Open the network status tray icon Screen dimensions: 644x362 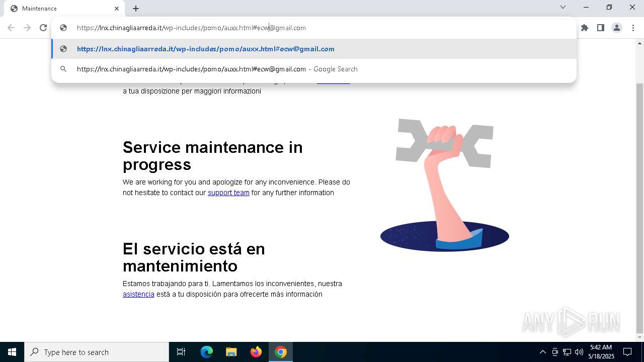pyautogui.click(x=567, y=352)
